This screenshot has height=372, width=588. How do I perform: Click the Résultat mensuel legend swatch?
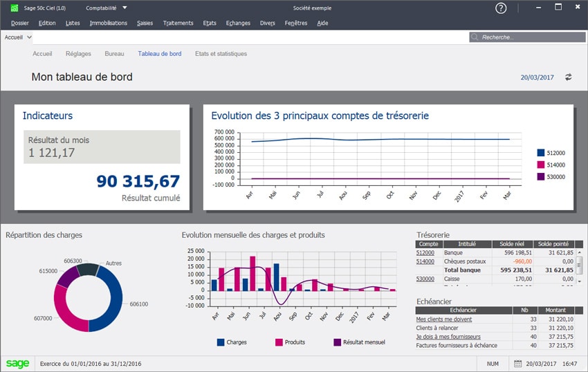[337, 342]
